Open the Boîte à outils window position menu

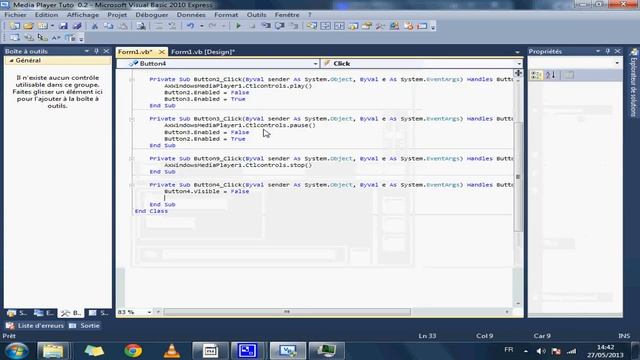pos(87,51)
